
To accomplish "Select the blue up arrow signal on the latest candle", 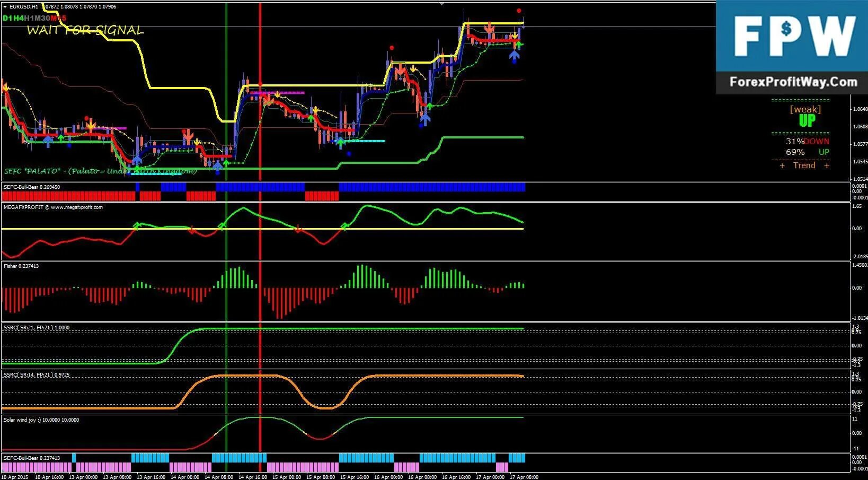I will coord(515,55).
